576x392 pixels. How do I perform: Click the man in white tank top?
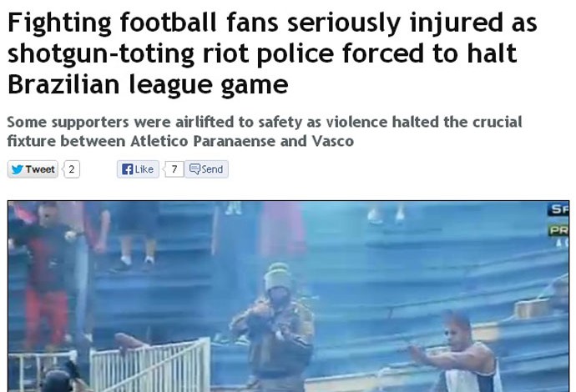pos(457,352)
